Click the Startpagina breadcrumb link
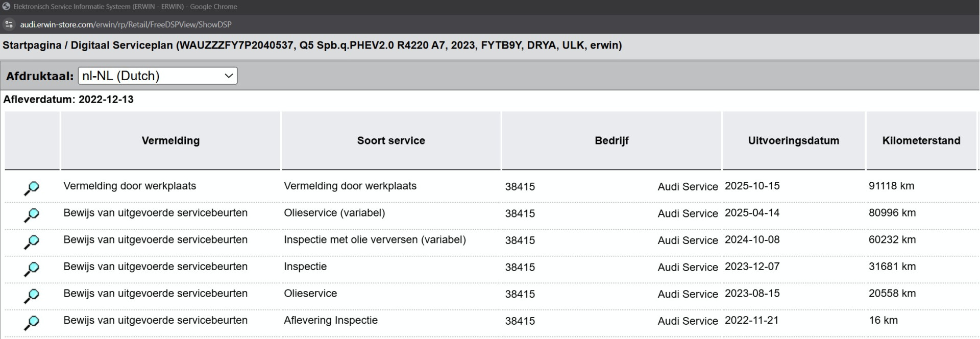Viewport: 980px width, 339px height. coord(32,45)
